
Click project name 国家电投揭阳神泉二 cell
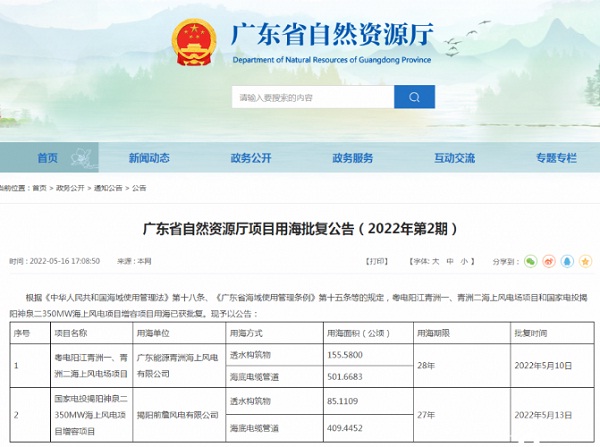coord(91,415)
